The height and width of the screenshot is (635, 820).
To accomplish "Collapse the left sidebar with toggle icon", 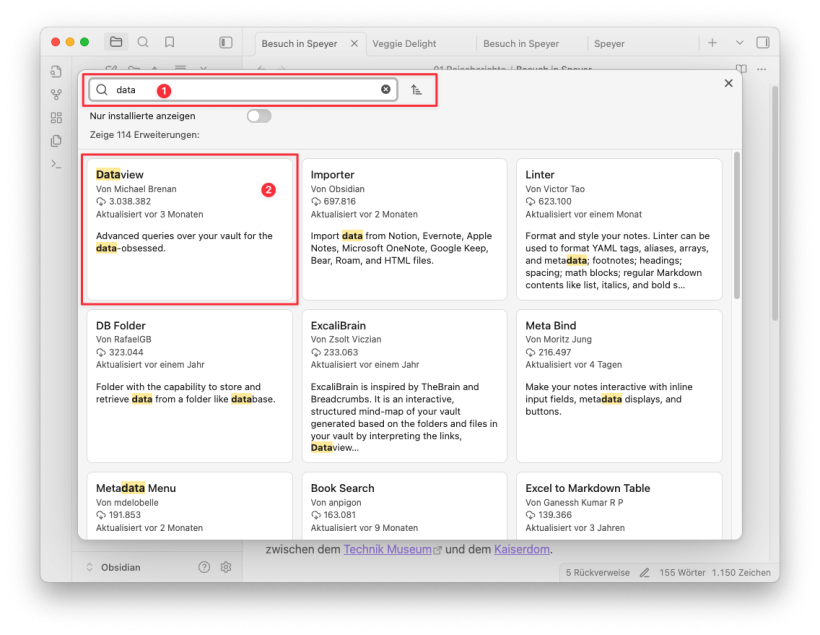I will 226,43.
